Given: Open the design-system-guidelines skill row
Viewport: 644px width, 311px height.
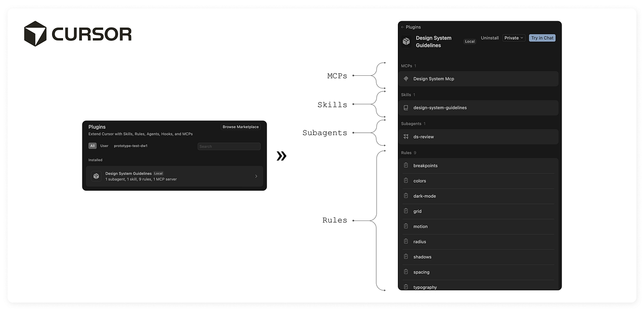Looking at the screenshot, I should pyautogui.click(x=478, y=107).
